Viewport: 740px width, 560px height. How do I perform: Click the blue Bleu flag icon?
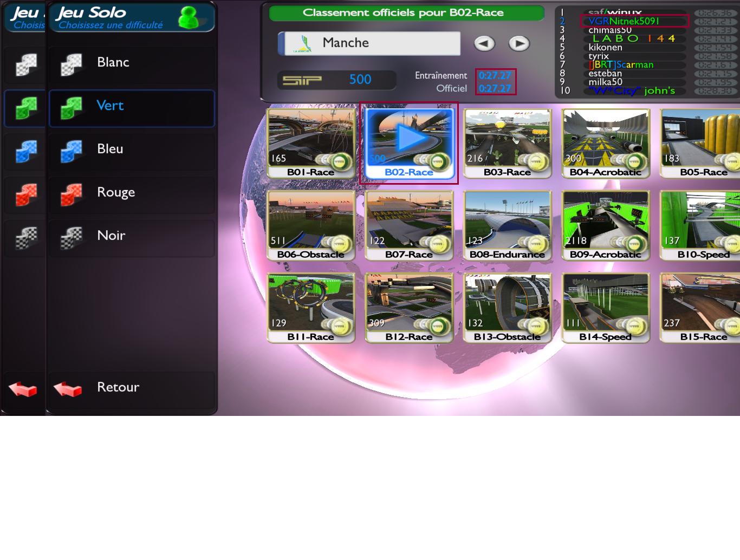pyautogui.click(x=72, y=151)
